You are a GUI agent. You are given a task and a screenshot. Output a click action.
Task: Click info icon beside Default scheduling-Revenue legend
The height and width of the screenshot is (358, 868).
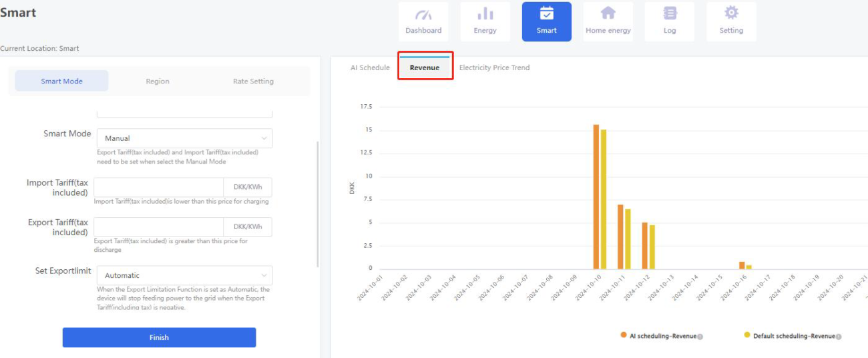click(x=839, y=337)
